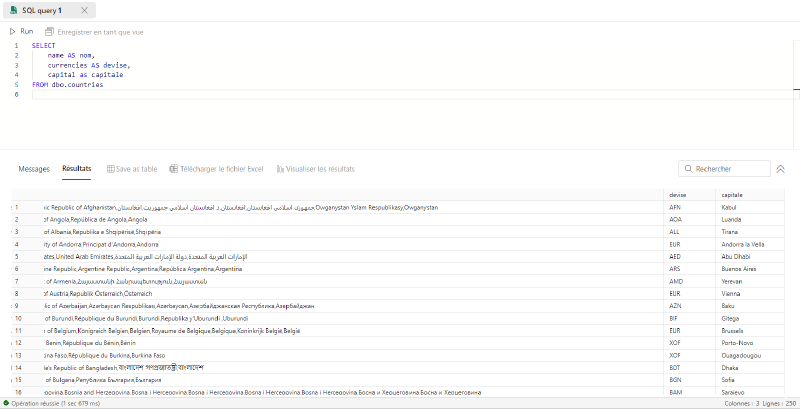Collapse the results pane with double chevron

pyautogui.click(x=780, y=169)
